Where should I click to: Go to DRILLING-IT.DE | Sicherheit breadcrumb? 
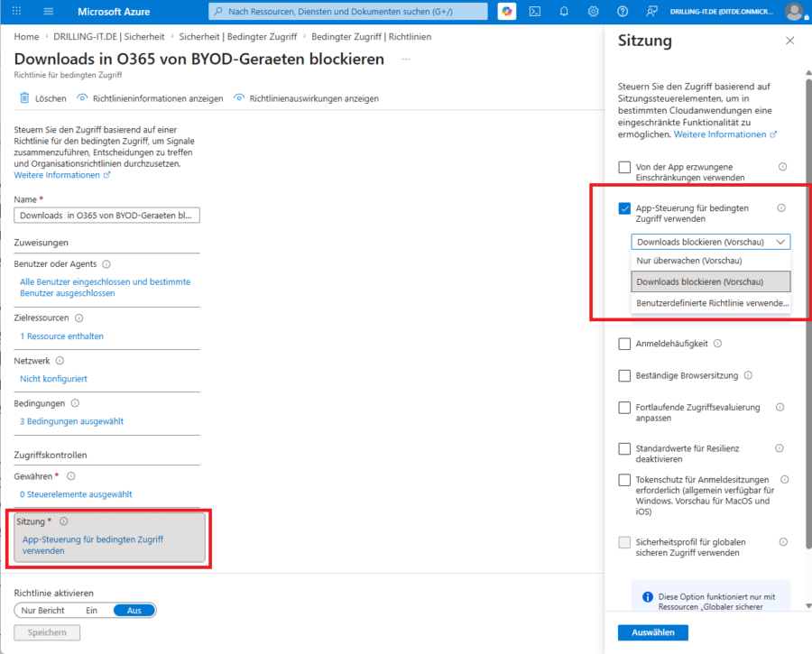coord(109,37)
